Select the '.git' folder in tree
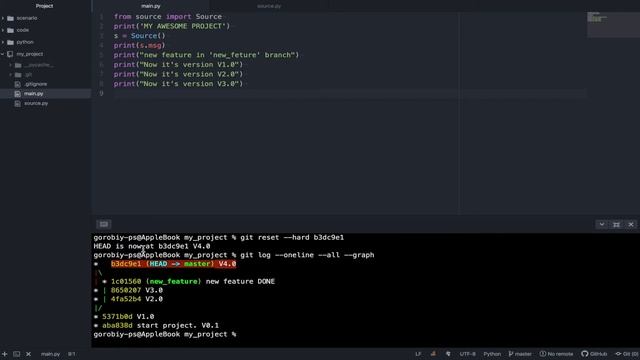 tap(28, 75)
